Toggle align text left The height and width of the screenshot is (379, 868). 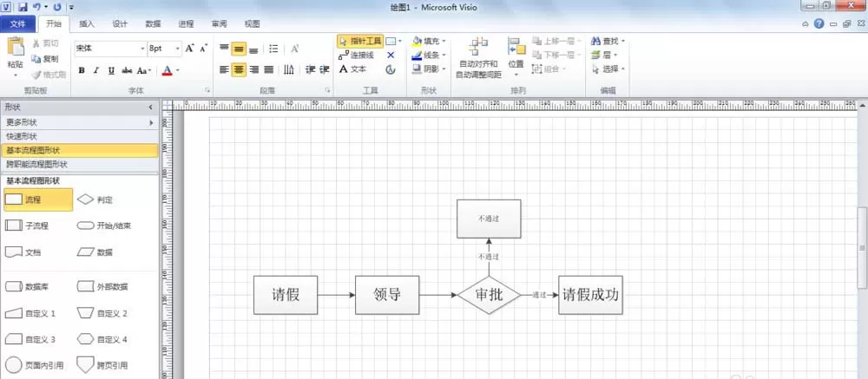tap(224, 69)
